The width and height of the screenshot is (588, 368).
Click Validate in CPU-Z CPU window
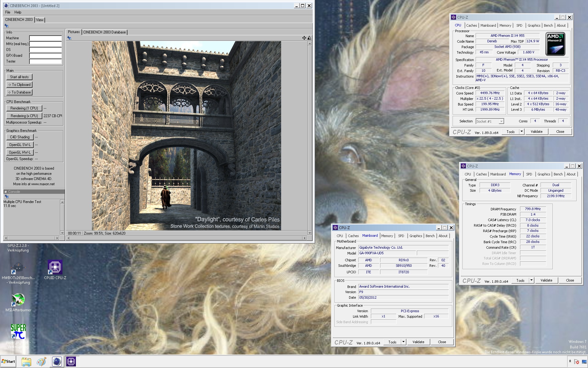coord(537,132)
